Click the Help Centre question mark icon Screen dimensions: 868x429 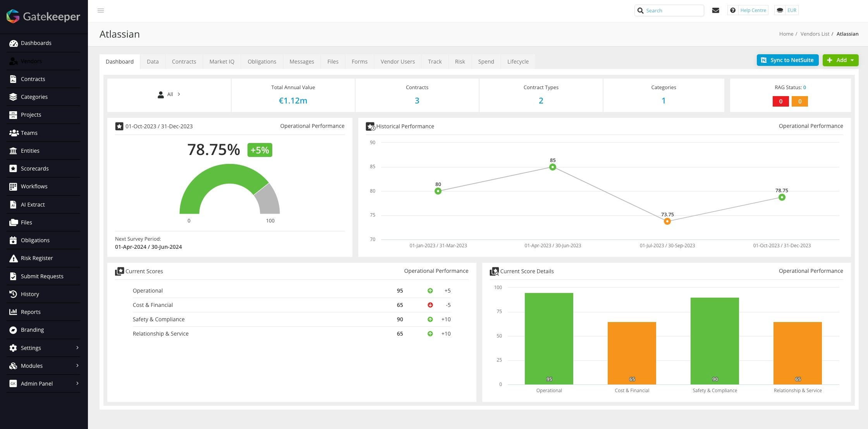733,10
